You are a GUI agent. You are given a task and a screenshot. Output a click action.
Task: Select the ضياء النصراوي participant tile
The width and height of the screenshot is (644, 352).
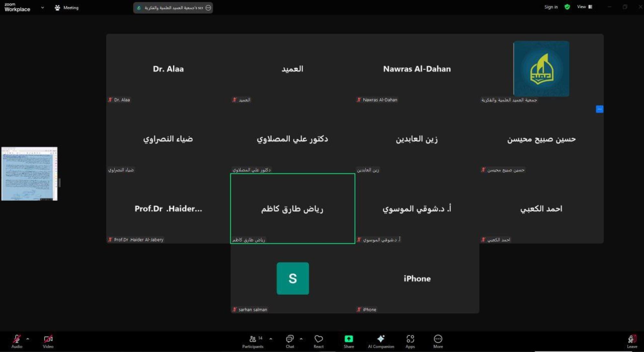[168, 138]
